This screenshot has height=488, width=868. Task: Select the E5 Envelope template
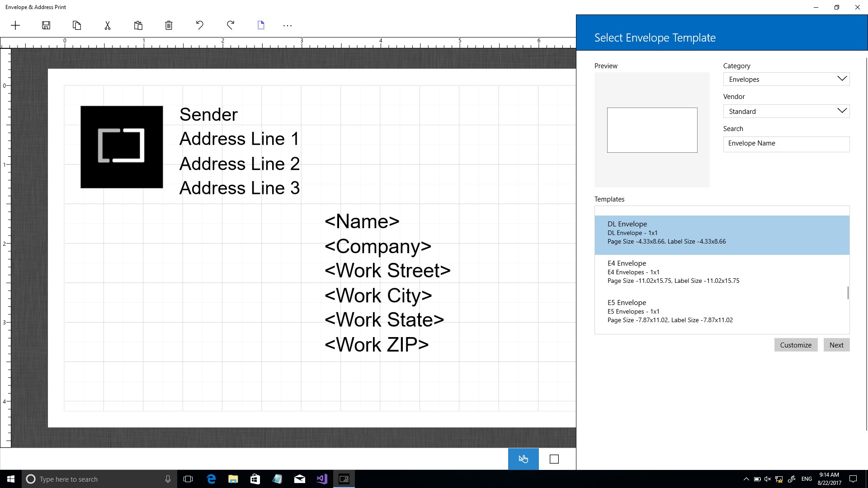click(x=722, y=311)
